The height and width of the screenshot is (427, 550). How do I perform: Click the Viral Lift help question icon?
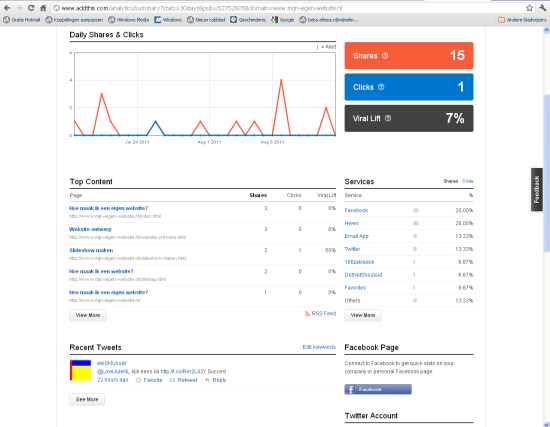[388, 118]
